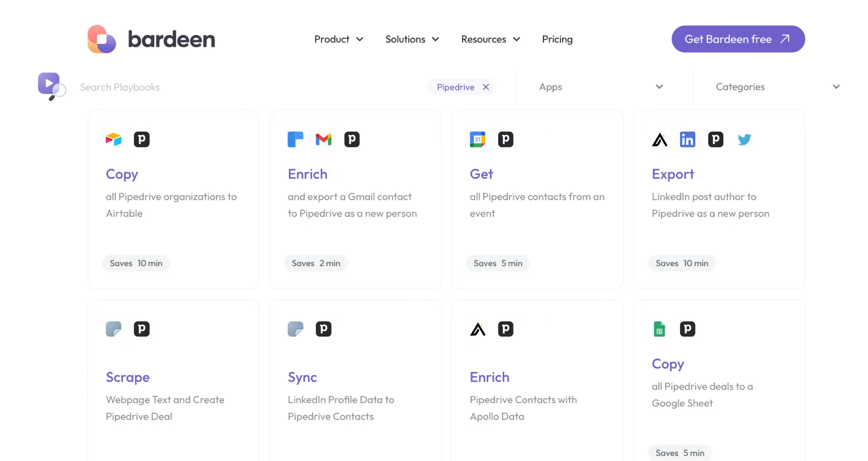Click Pipedrive icon on Get contacts from event card
868x461 pixels.
tap(506, 139)
